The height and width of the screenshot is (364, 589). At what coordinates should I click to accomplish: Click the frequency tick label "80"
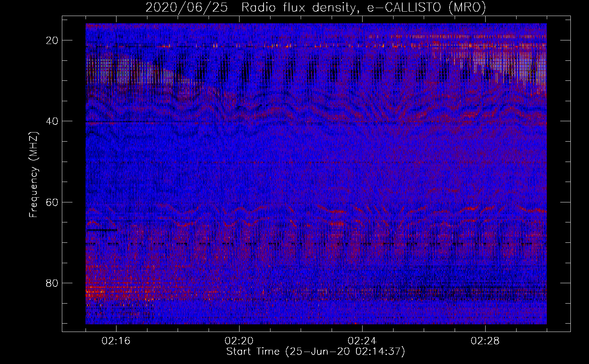52,283
